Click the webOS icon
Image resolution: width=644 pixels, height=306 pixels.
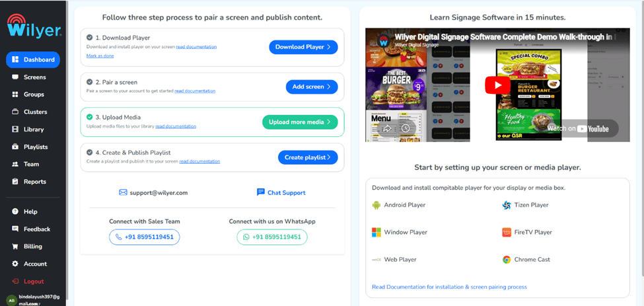click(376, 260)
